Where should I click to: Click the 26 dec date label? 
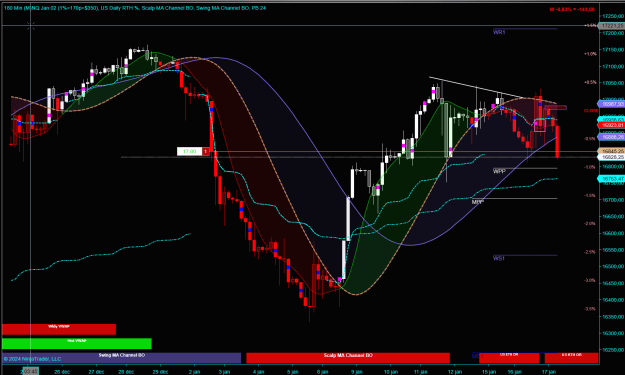pyautogui.click(x=62, y=371)
